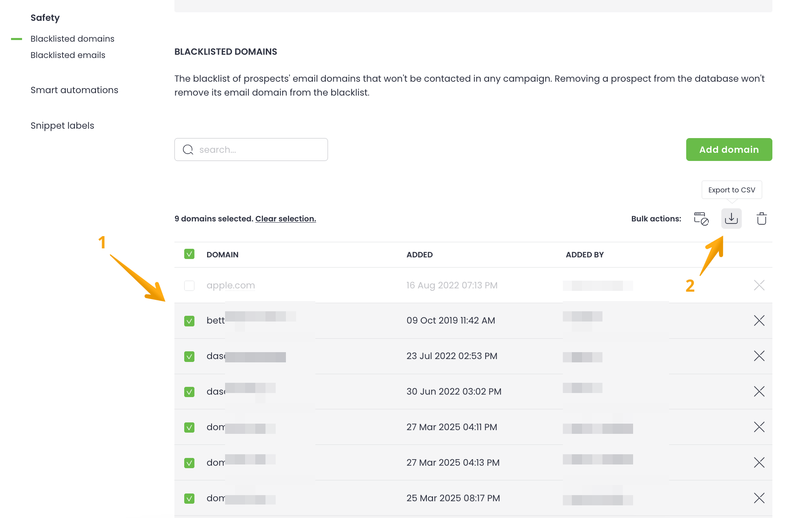Remove the 30 Jun 2022 domain row
The height and width of the screenshot is (518, 812).
point(759,392)
